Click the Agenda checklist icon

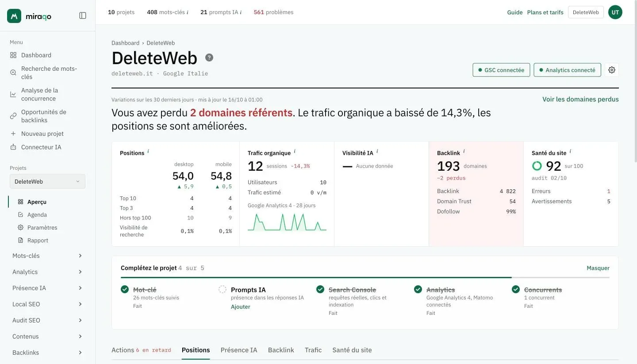coord(20,215)
